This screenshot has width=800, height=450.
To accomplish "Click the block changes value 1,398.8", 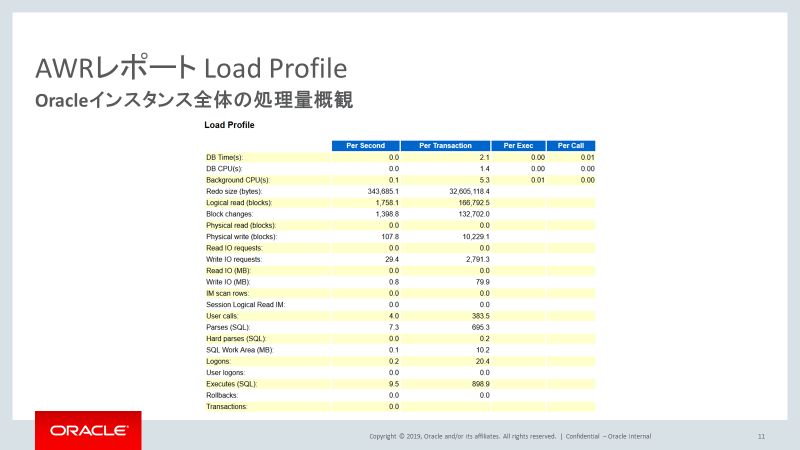I will pos(387,214).
